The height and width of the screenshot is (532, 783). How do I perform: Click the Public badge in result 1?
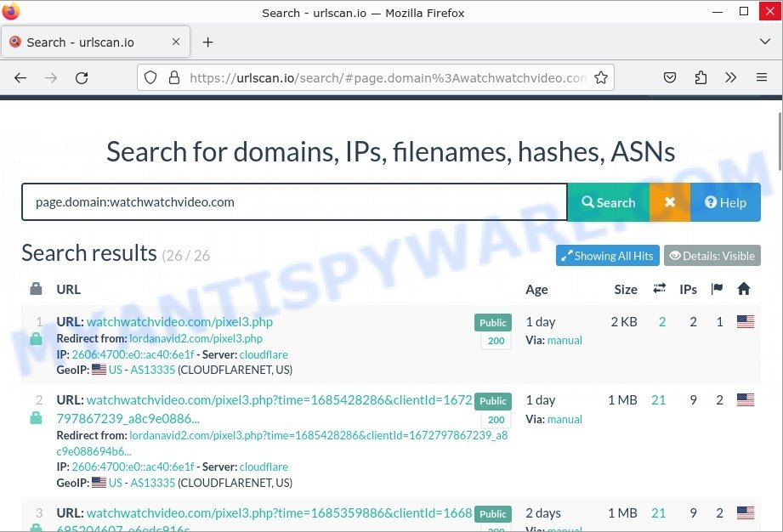[x=493, y=322]
